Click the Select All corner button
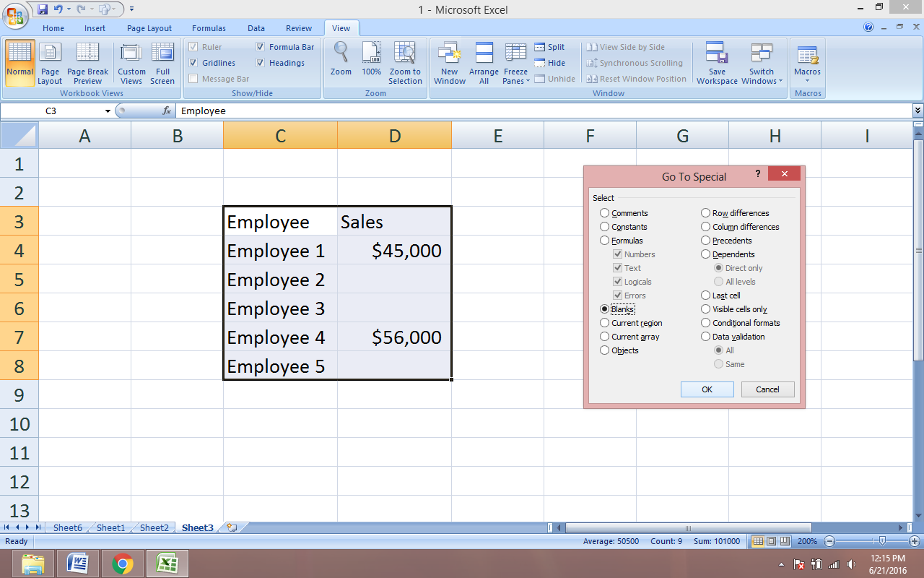Viewport: 924px width, 578px height. (x=19, y=135)
